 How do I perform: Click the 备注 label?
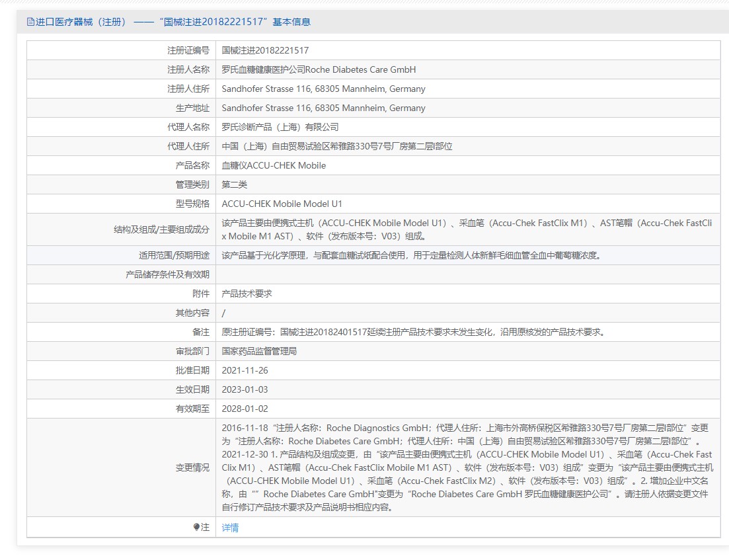201,332
